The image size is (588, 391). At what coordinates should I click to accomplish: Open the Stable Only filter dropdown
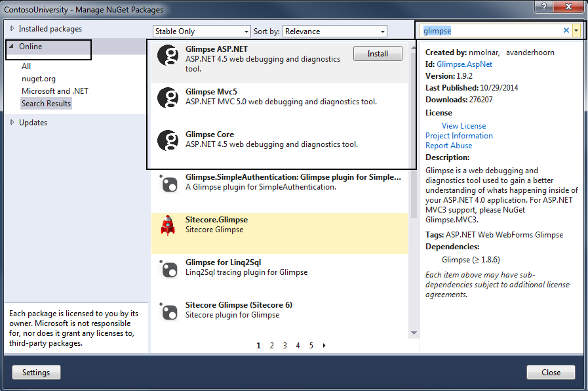(201, 31)
